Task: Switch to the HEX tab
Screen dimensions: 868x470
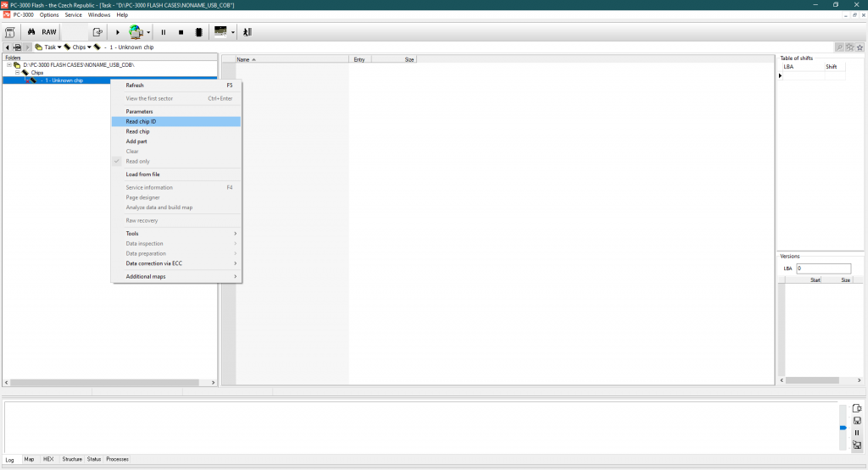Action: click(x=48, y=459)
